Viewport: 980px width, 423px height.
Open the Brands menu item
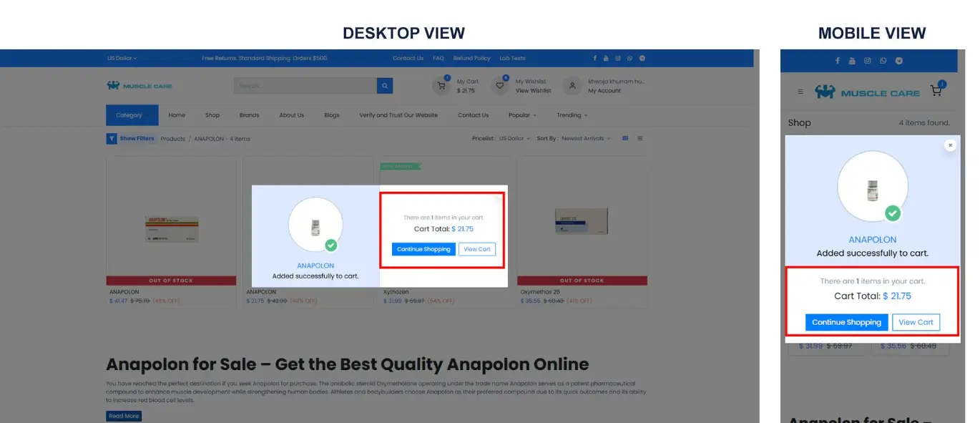[249, 115]
